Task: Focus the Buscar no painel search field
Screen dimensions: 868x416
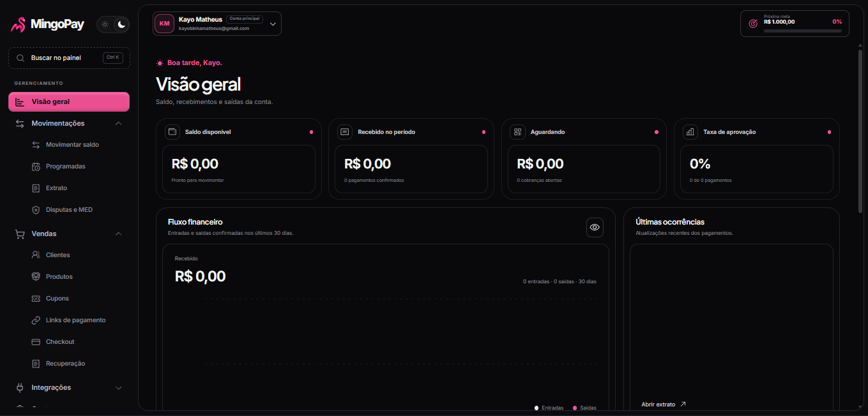Action: click(x=69, y=58)
